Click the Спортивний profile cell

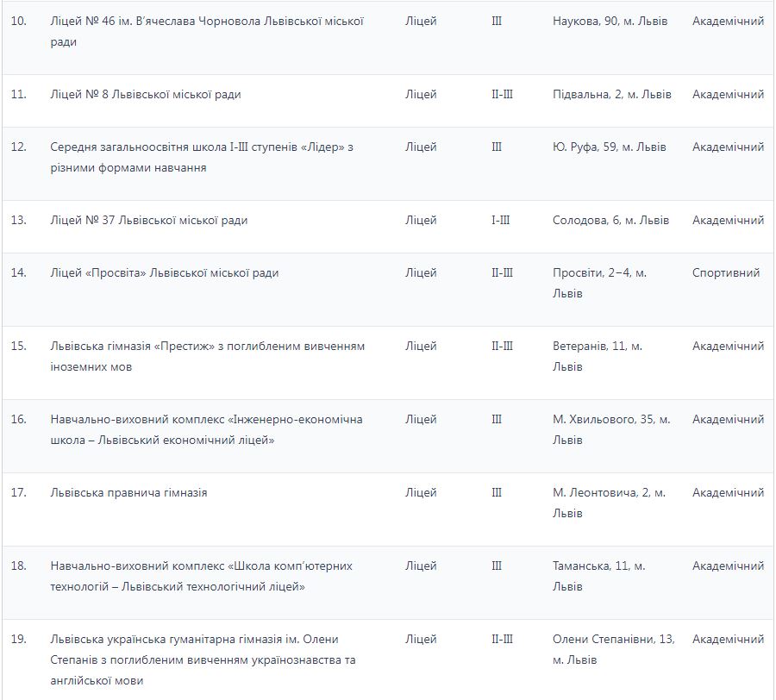(x=726, y=273)
